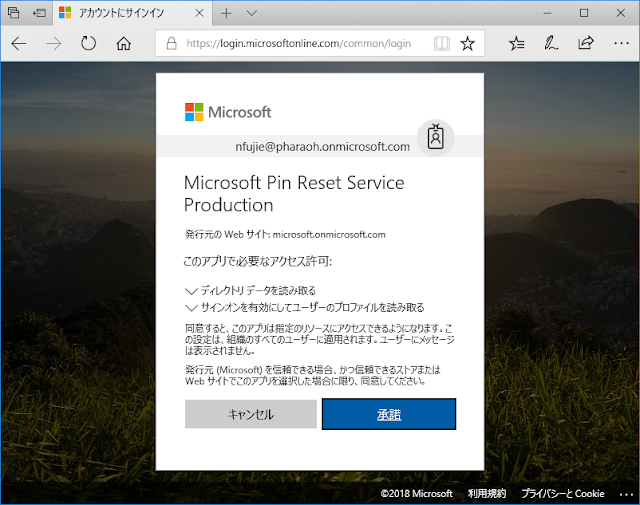The width and height of the screenshot is (640, 505).
Task: Open the tabs you've set aside icon
Action: coord(13,13)
